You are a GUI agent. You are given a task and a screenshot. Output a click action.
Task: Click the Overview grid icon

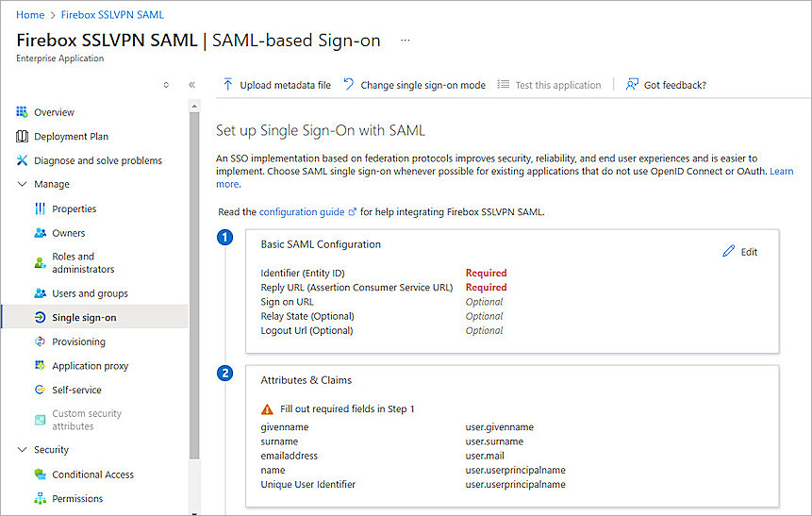pos(22,112)
